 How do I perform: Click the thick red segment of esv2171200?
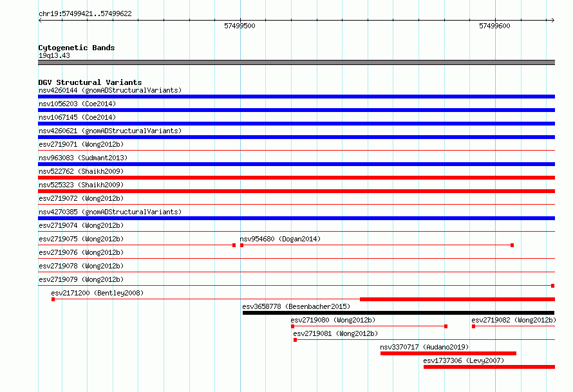click(x=458, y=299)
